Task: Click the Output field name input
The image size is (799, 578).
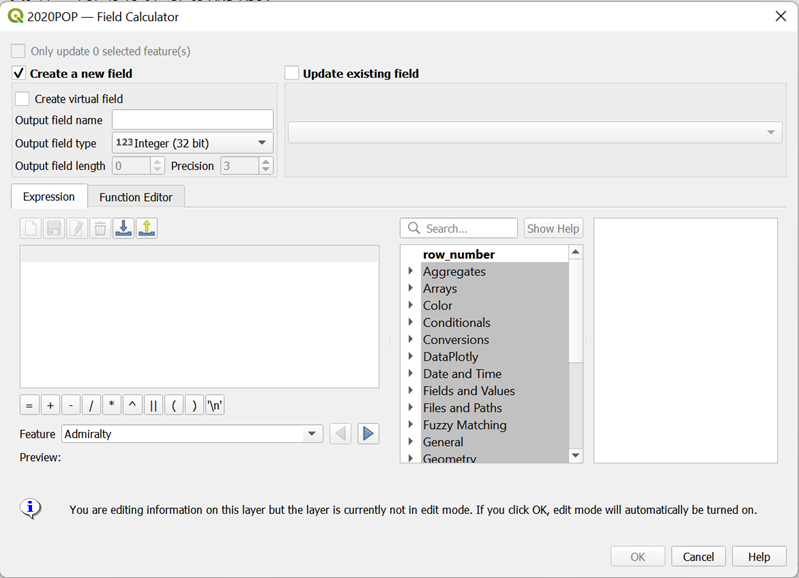Action: [192, 120]
